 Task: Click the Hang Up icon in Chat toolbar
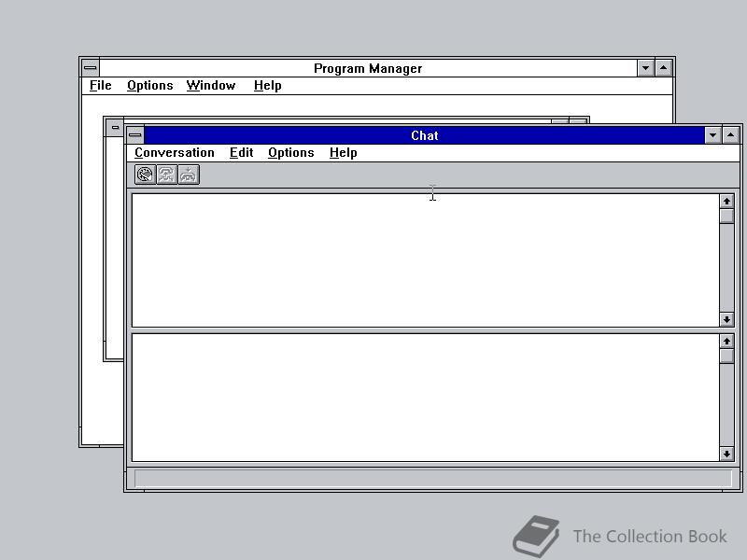(x=189, y=175)
